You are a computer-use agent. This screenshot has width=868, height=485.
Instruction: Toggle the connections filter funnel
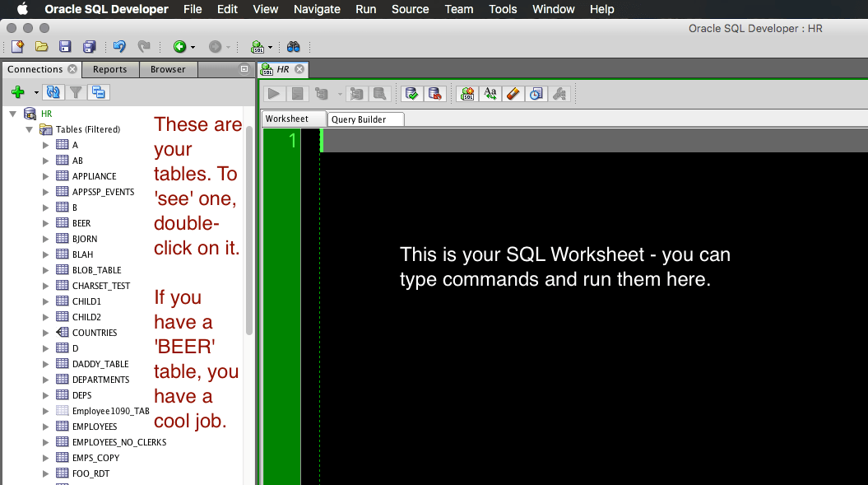pyautogui.click(x=76, y=91)
